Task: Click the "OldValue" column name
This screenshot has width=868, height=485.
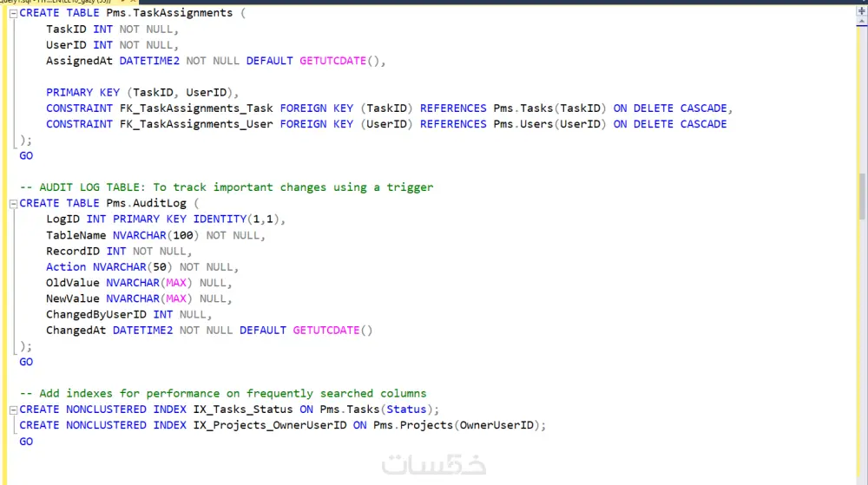Action: coord(73,283)
